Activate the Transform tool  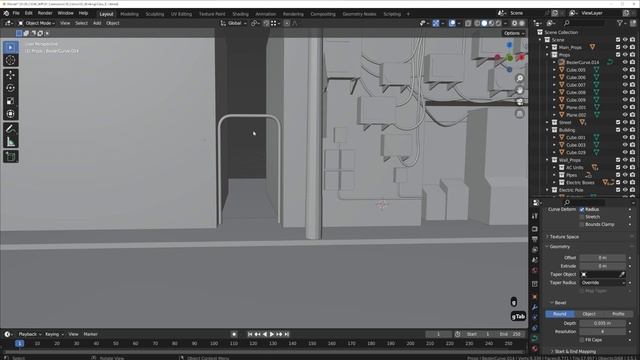click(11, 114)
